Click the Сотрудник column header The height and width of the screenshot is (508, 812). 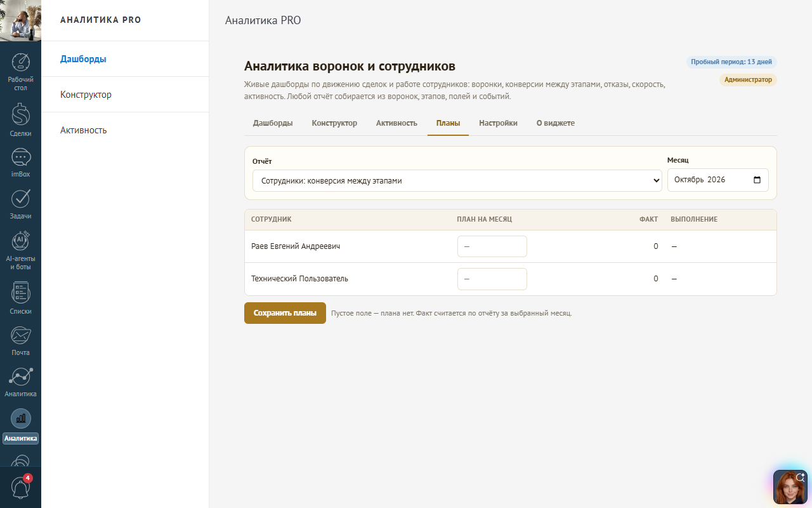[x=272, y=220]
